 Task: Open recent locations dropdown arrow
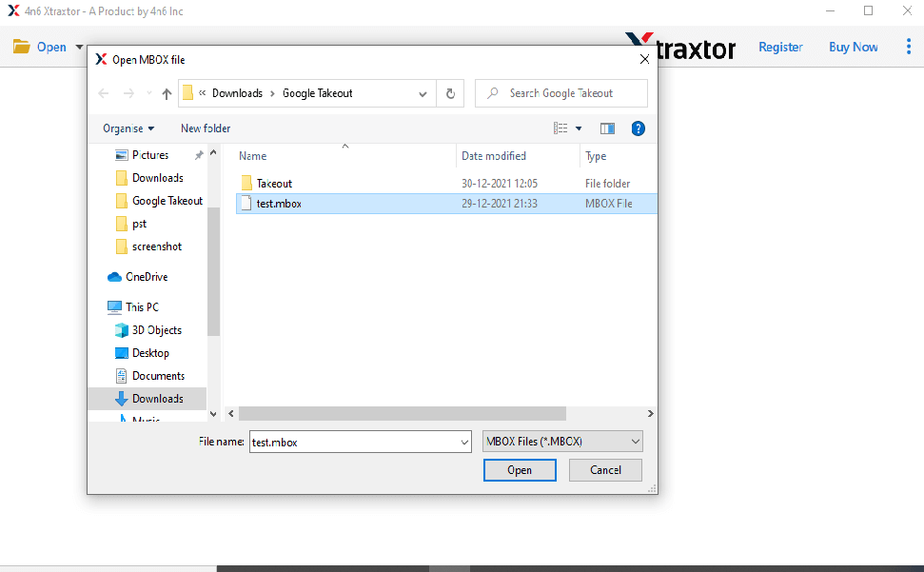[149, 93]
